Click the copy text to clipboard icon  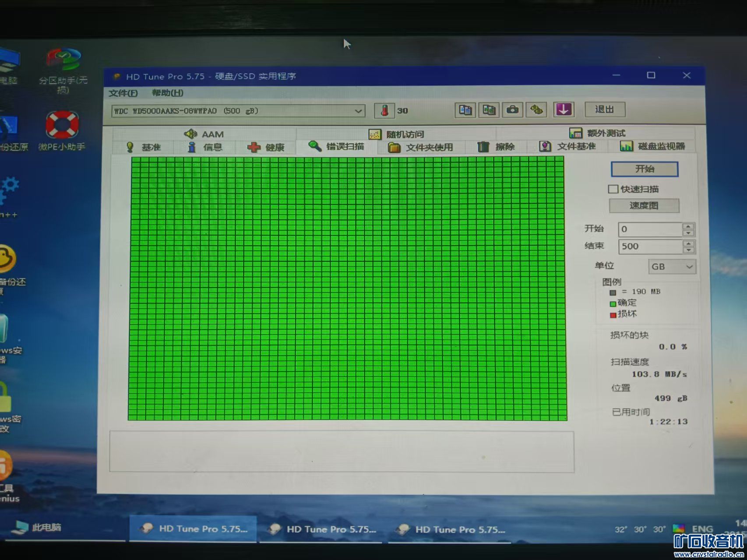[x=465, y=110]
